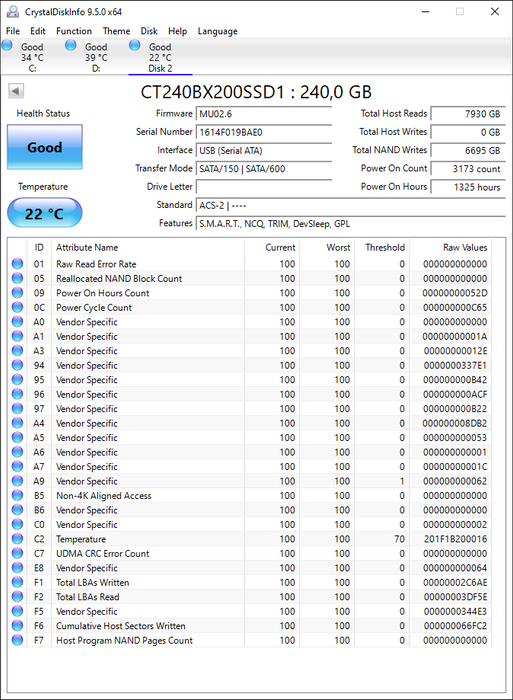
Task: Click the Threshold column header
Action: 382,247
